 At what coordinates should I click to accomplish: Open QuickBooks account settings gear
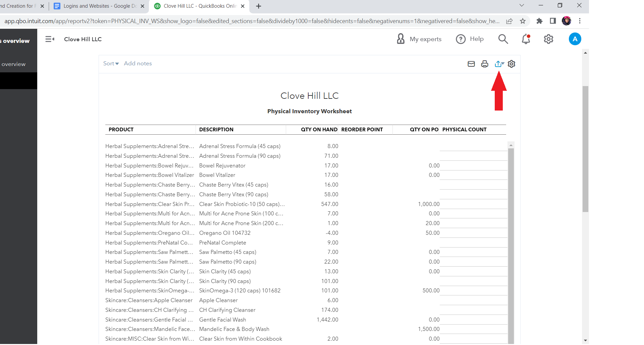pos(548,39)
